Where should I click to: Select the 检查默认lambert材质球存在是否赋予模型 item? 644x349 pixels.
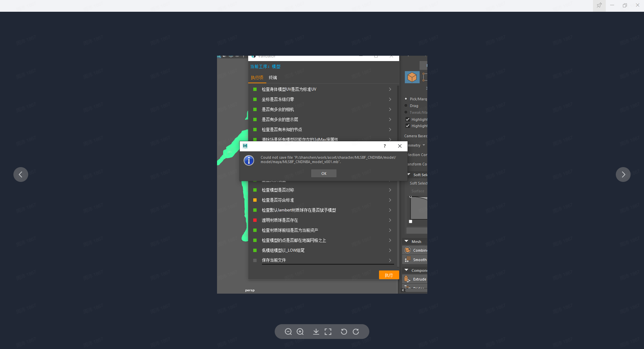299,210
